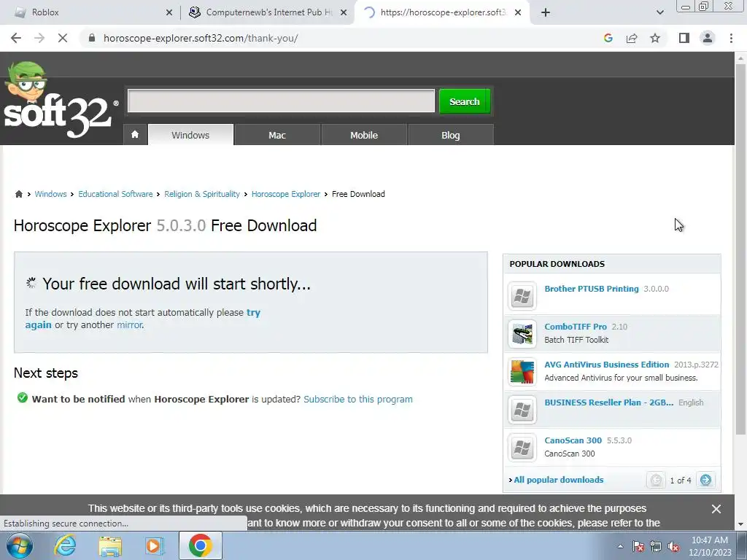The height and width of the screenshot is (560, 747).
Task: Select the Mac nav tab
Action: 277,135
